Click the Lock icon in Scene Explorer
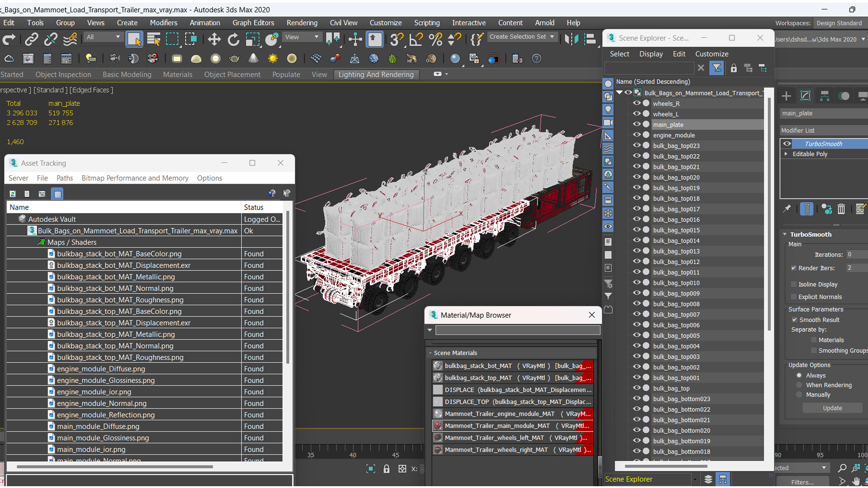Screen dimensions: 868x488 click(733, 68)
